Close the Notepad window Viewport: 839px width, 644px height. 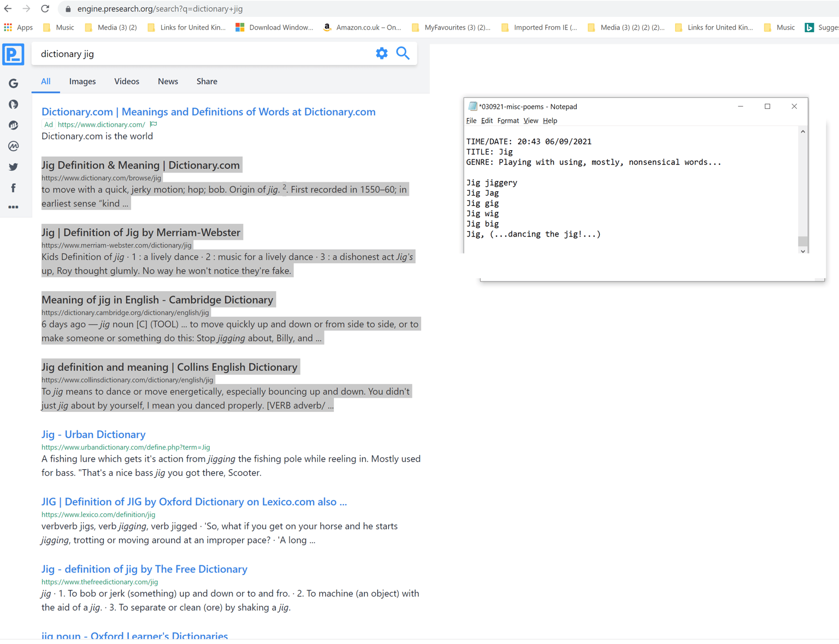click(x=794, y=107)
